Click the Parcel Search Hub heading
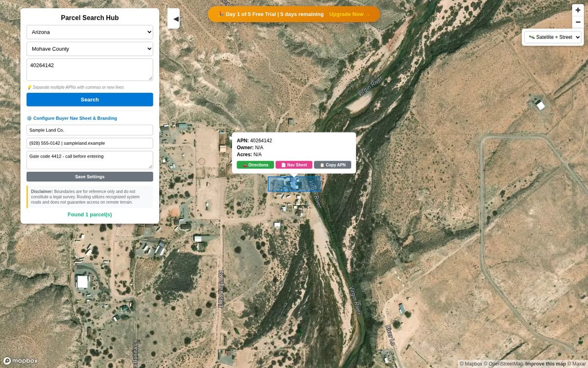 [90, 18]
